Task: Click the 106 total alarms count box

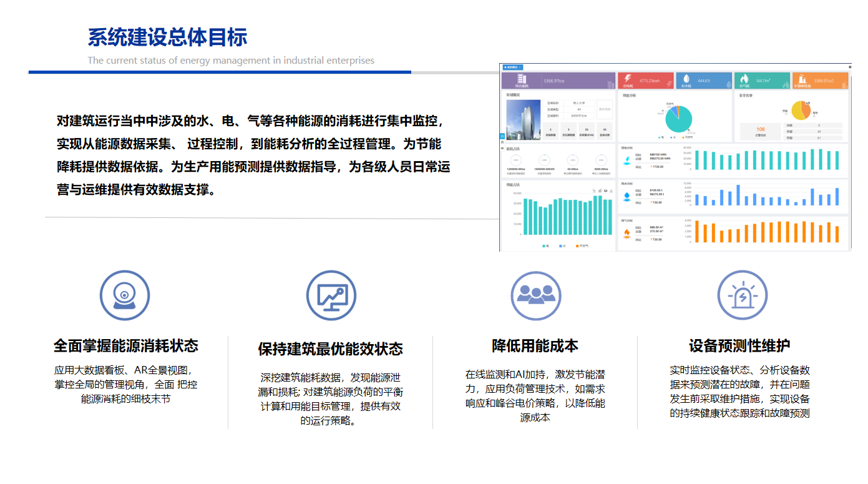Action: (x=760, y=131)
